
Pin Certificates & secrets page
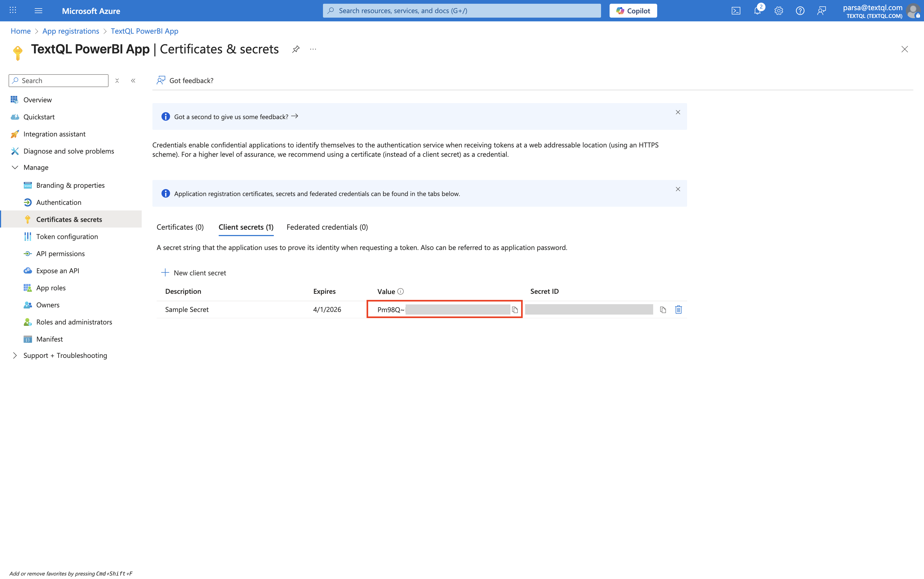pyautogui.click(x=295, y=49)
